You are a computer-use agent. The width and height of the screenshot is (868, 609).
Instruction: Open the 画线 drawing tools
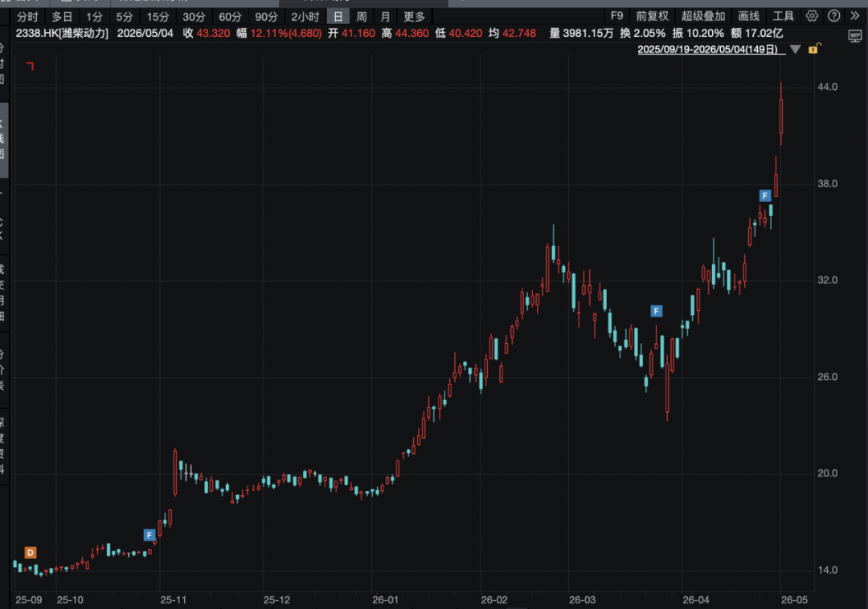(x=748, y=16)
